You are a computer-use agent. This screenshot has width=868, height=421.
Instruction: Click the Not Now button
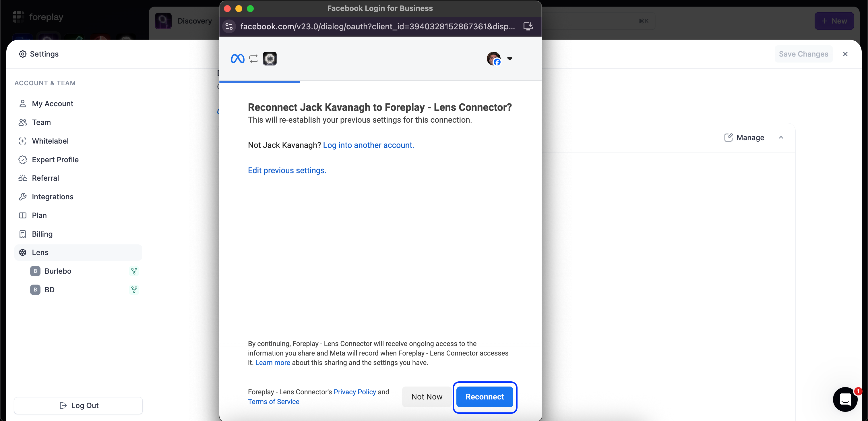point(427,397)
